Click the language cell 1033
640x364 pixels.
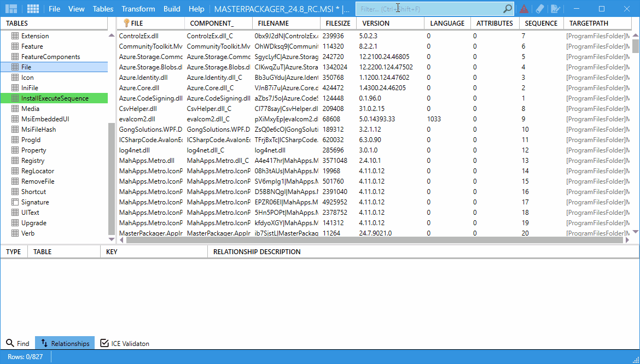coord(448,119)
